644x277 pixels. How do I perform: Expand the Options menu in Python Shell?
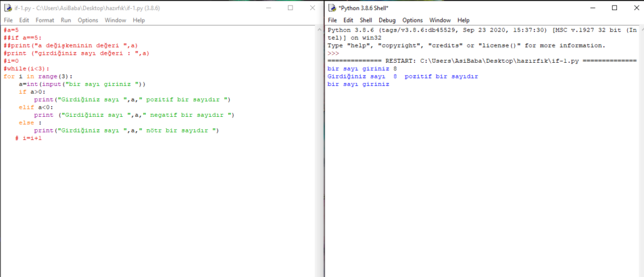coord(413,20)
